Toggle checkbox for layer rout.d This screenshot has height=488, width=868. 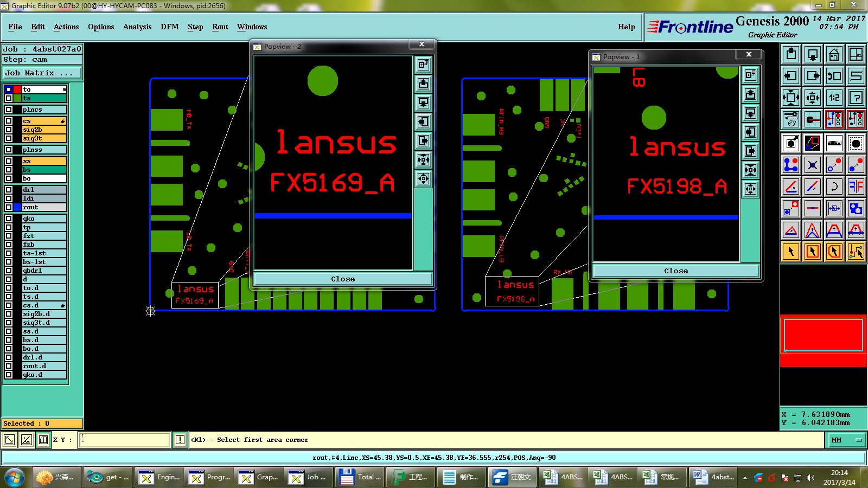coord(9,366)
